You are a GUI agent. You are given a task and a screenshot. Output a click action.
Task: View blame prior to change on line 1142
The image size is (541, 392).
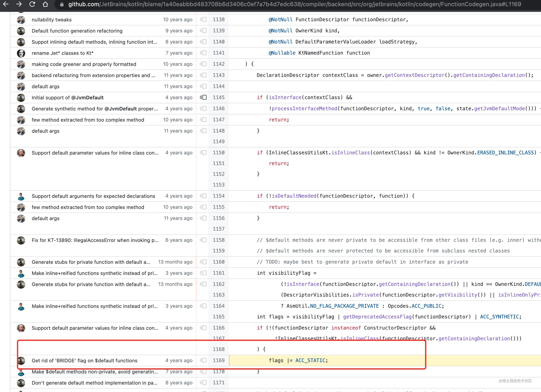click(x=203, y=64)
